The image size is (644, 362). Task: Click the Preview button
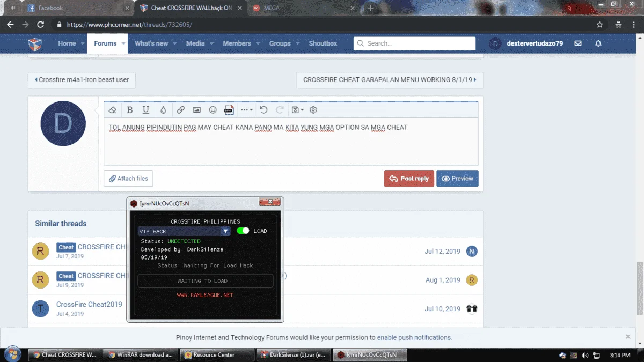[457, 179]
